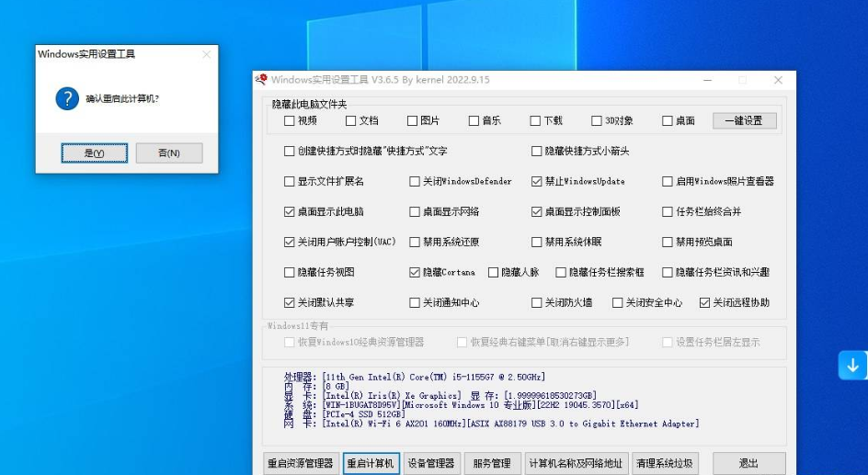Uncheck 禁止WindowsUpdate checkbox
This screenshot has height=475, width=868.
[536, 181]
